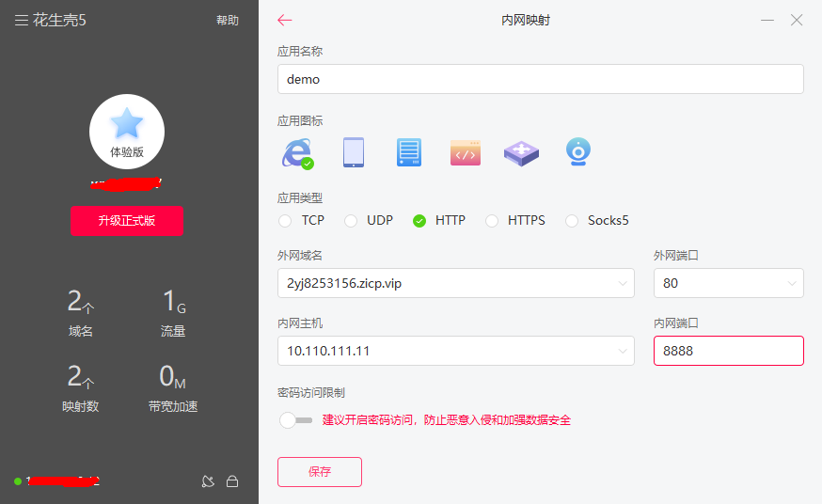
Task: Click the 体验版 star avatar
Action: point(127,132)
